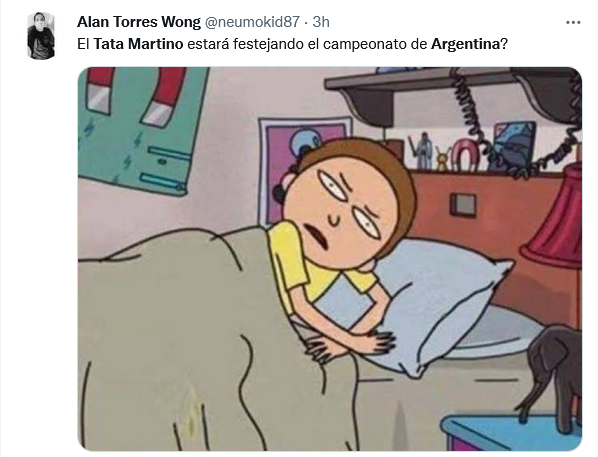598x457 pixels.
Task: Open Alan Torres Wong's profile avatar
Action: pyautogui.click(x=41, y=36)
